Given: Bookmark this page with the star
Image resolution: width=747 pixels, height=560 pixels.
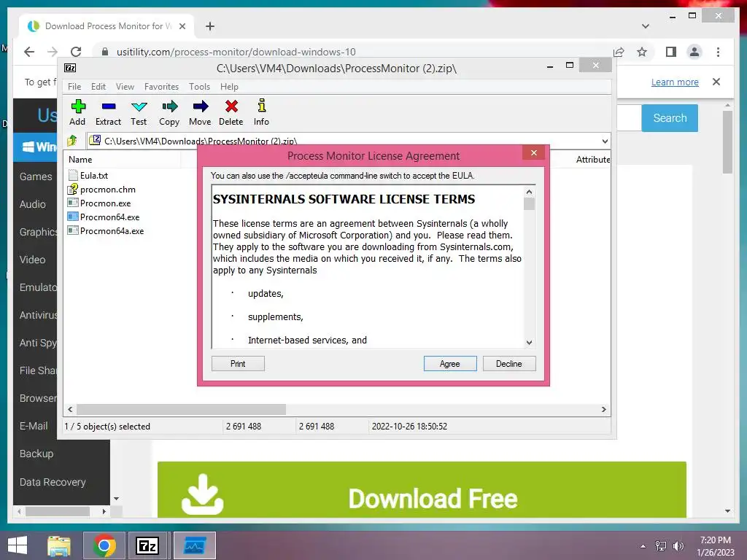Looking at the screenshot, I should (x=642, y=52).
